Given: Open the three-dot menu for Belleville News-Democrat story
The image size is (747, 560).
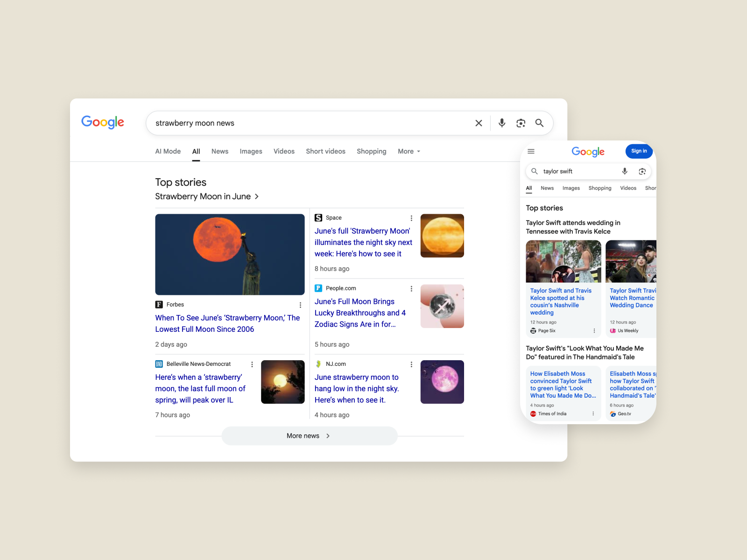Looking at the screenshot, I should (252, 364).
